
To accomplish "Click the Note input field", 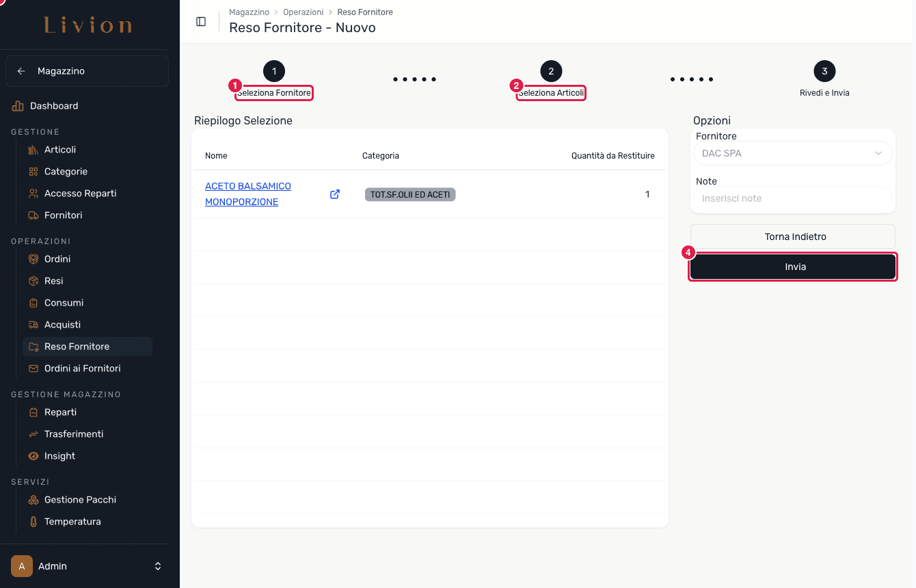I will (793, 198).
